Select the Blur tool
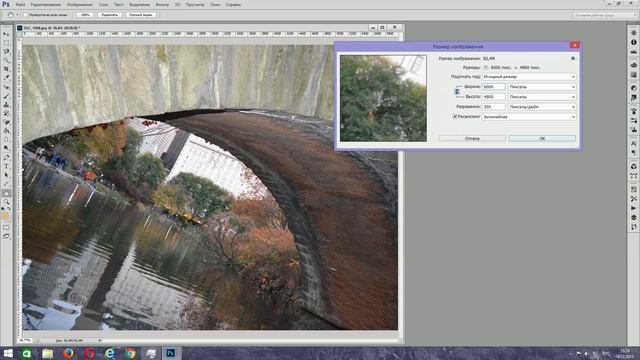640x360 pixels. coord(6,140)
